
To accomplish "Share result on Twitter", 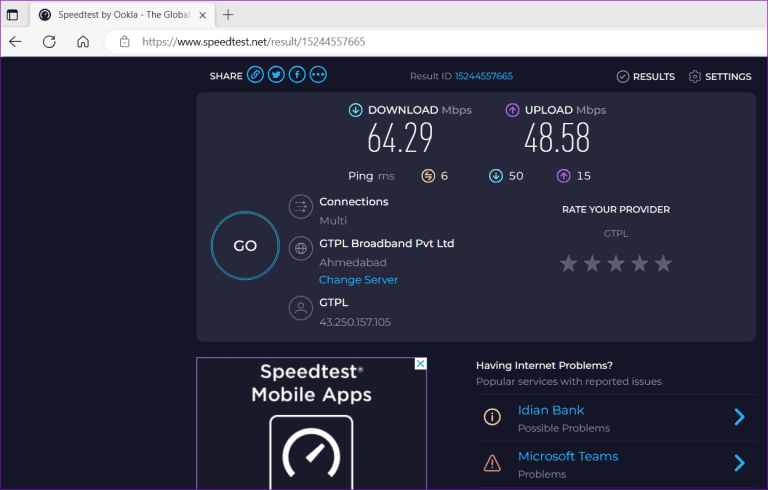I will (276, 75).
